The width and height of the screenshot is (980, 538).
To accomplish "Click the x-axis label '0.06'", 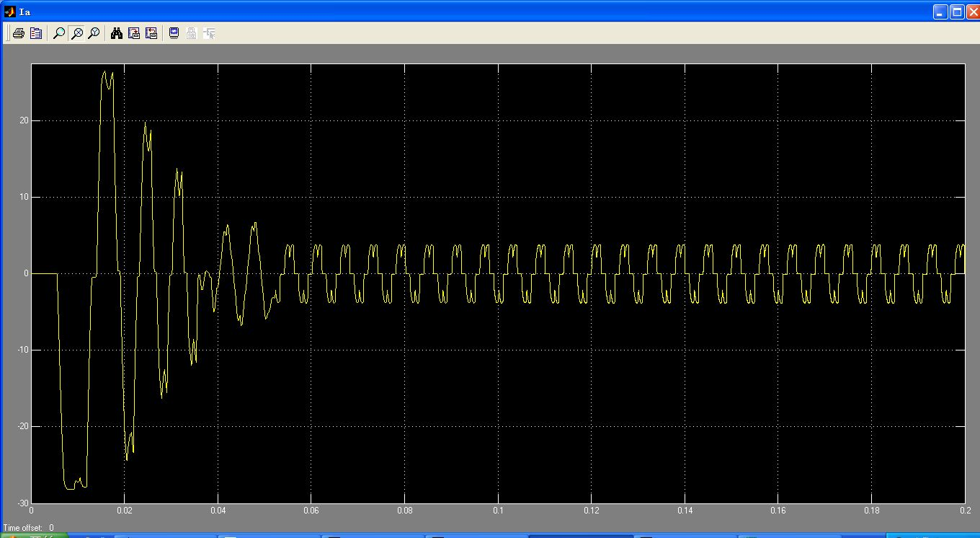I will pyautogui.click(x=311, y=511).
